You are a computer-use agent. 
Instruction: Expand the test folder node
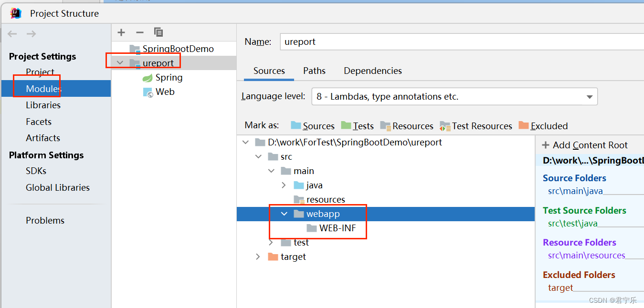coord(271,242)
